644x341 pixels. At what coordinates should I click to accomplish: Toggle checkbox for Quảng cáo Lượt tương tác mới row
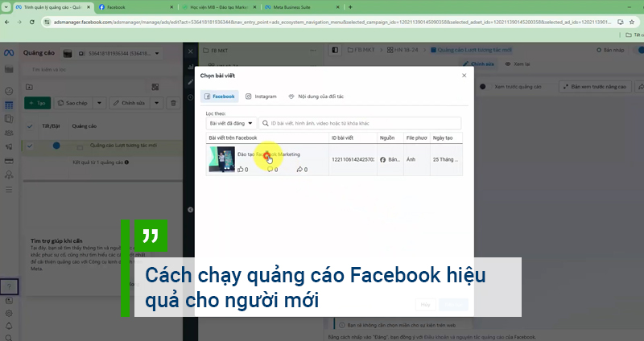[x=30, y=146]
